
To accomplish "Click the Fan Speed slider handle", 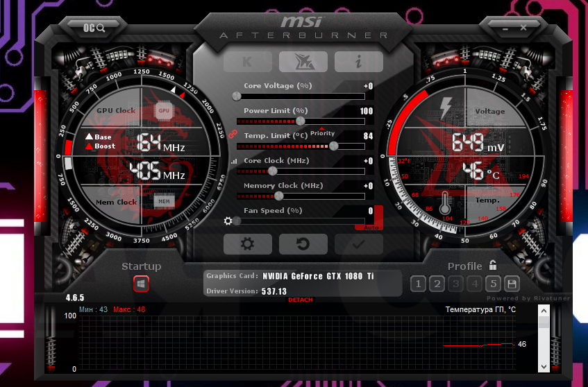I will (x=237, y=221).
